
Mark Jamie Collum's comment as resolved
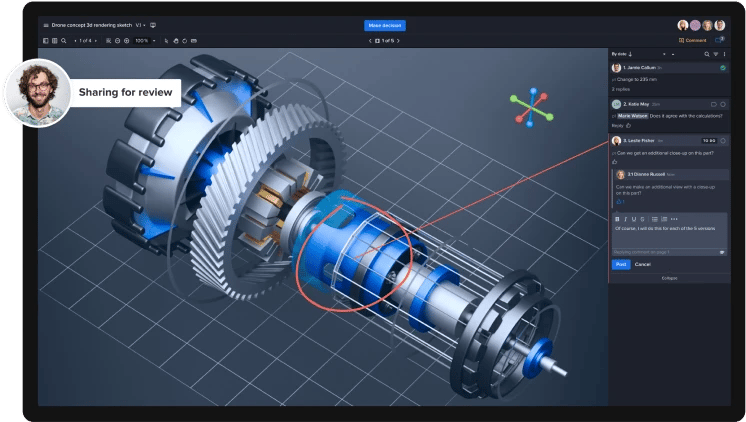coord(722,67)
